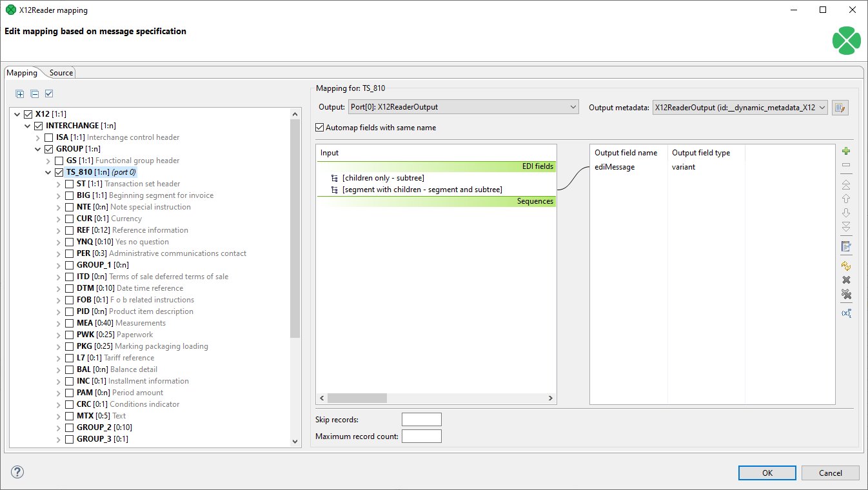Expand all tree nodes with the plus icon

tap(19, 93)
